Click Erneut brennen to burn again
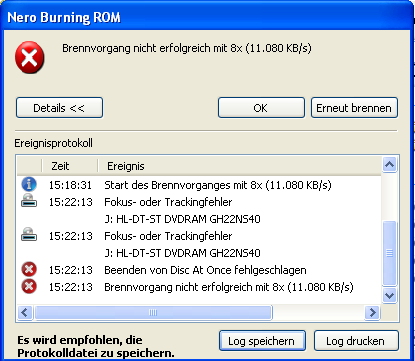 point(354,108)
